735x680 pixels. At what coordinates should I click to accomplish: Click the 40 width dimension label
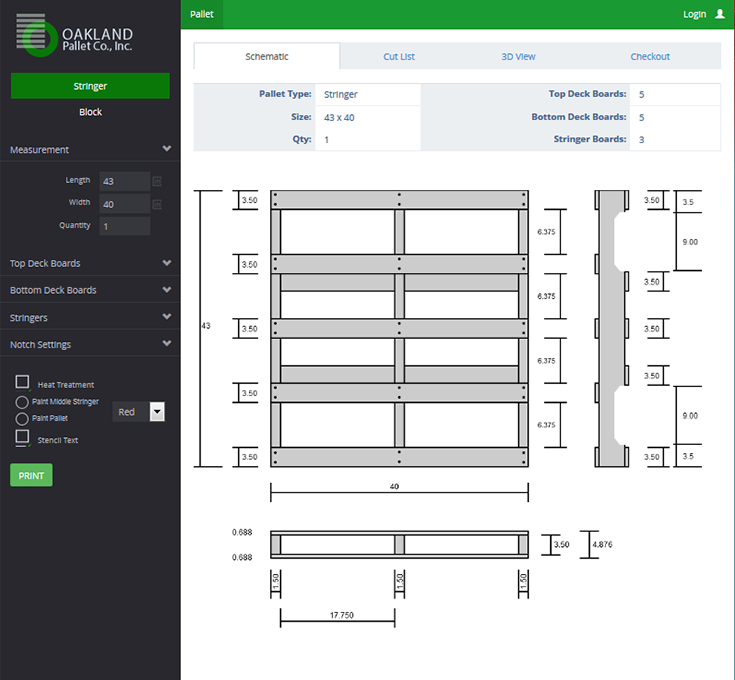point(394,486)
